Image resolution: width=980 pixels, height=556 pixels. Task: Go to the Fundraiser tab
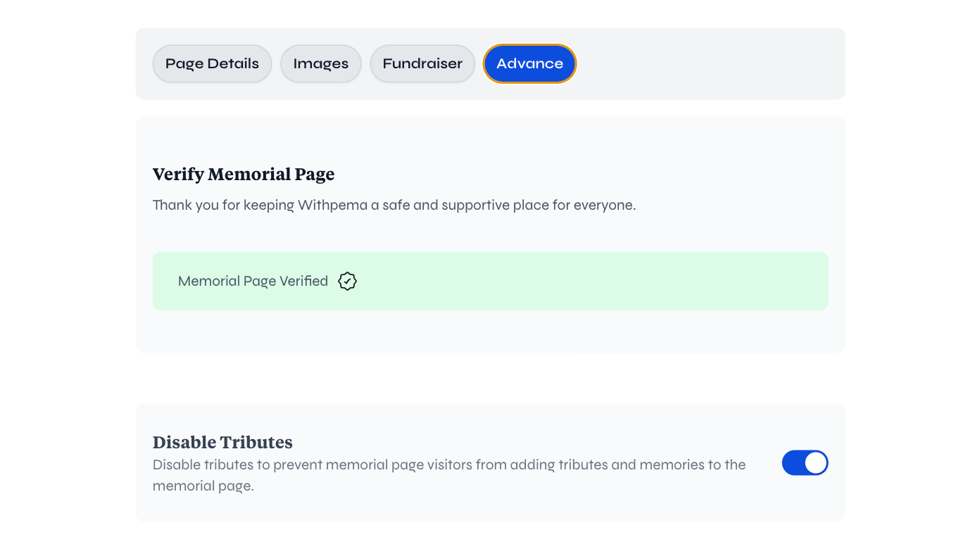[422, 63]
